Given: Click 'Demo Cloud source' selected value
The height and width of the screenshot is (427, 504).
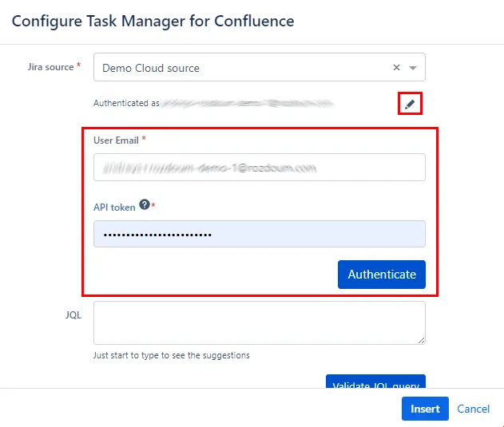Looking at the screenshot, I should [151, 68].
